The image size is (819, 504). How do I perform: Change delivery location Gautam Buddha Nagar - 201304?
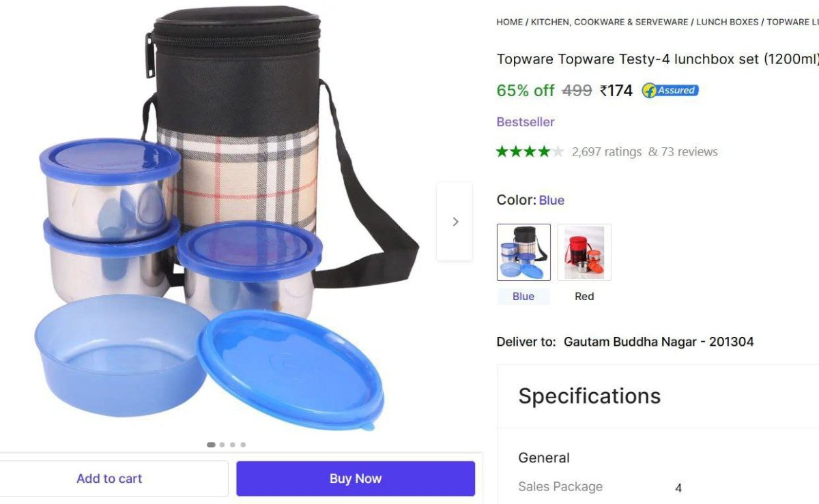[x=659, y=342]
